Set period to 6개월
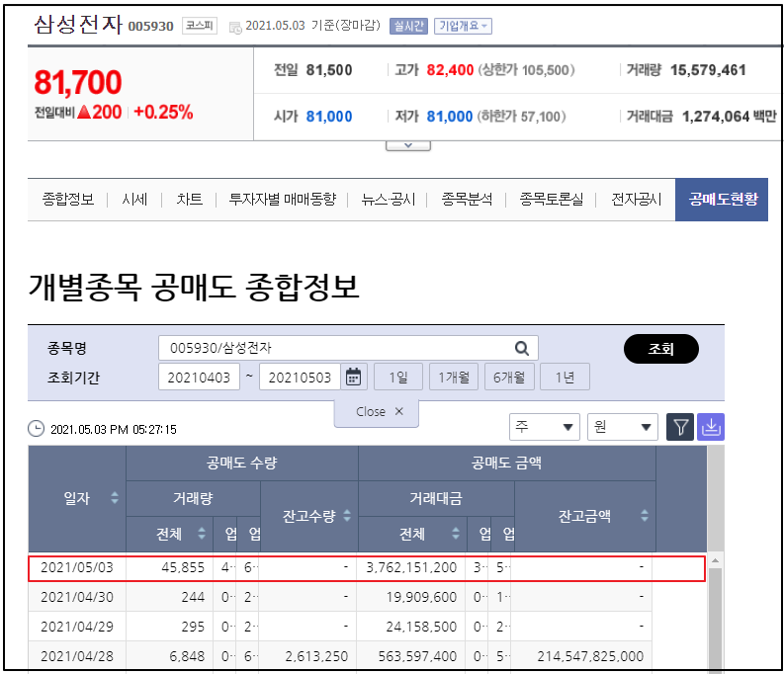This screenshot has height=674, width=784. pos(509,377)
